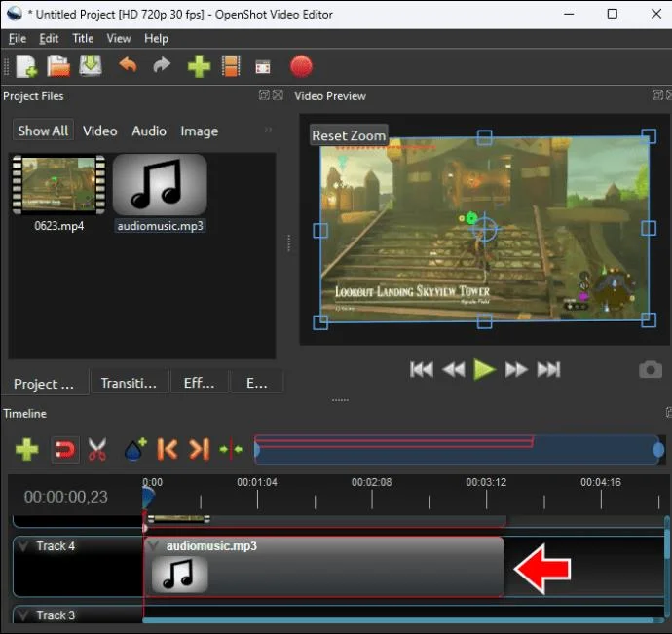Click the blue playhead marker on ruler

point(148,498)
